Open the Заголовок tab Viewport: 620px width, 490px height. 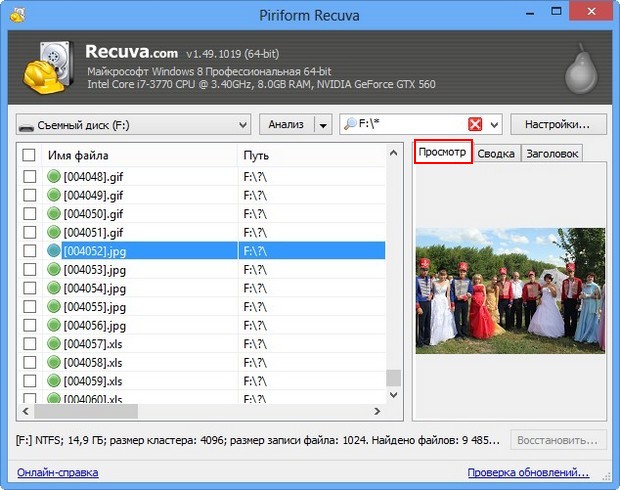coord(552,154)
